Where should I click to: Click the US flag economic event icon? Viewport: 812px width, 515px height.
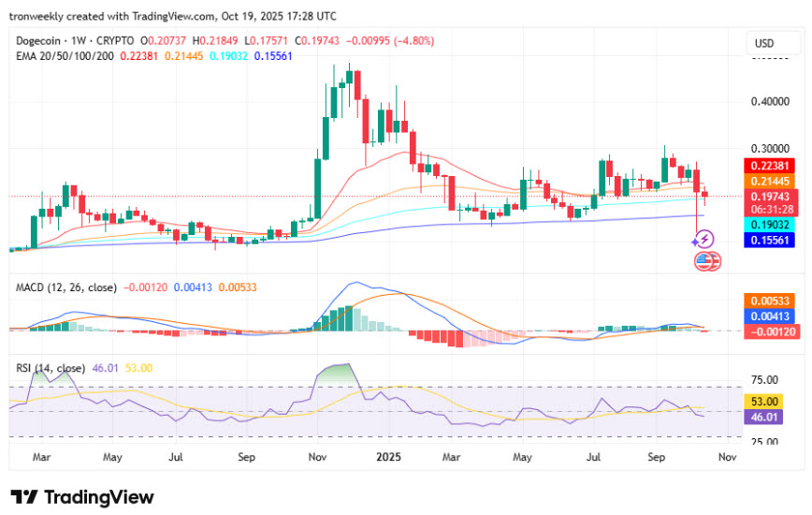tap(703, 260)
